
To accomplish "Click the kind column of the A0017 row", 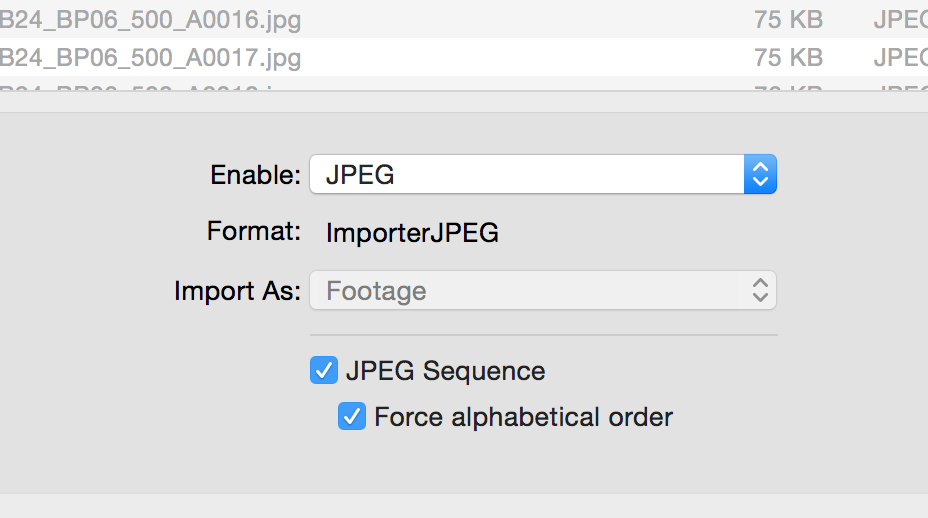I will pos(900,57).
